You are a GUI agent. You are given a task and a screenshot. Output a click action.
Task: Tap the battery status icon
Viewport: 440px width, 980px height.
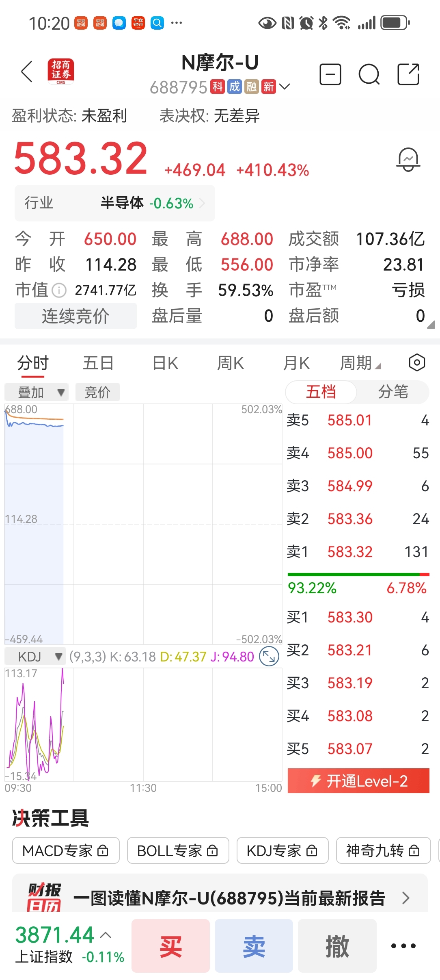coord(395,23)
